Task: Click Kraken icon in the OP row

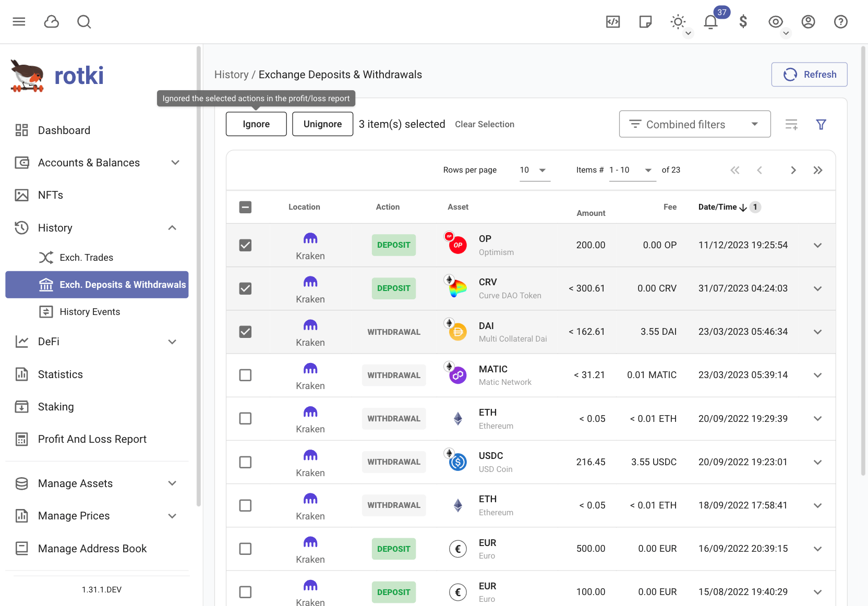Action: tap(310, 238)
